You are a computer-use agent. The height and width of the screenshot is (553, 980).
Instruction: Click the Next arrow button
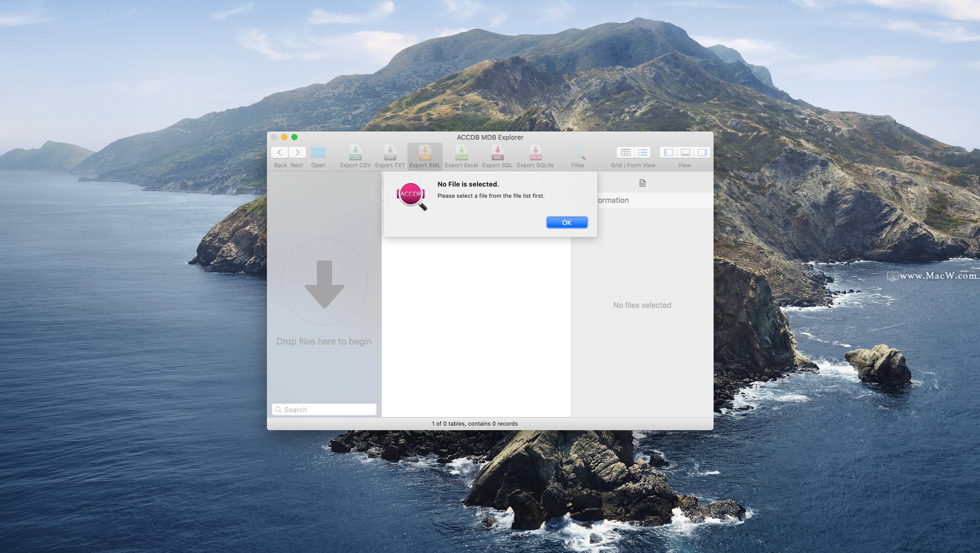297,152
